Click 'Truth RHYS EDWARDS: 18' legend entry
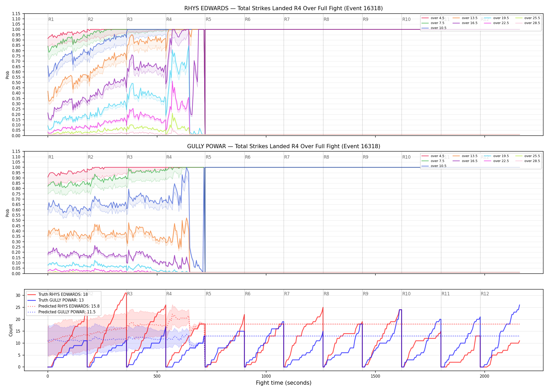This screenshot has width=549, height=392. point(58,294)
